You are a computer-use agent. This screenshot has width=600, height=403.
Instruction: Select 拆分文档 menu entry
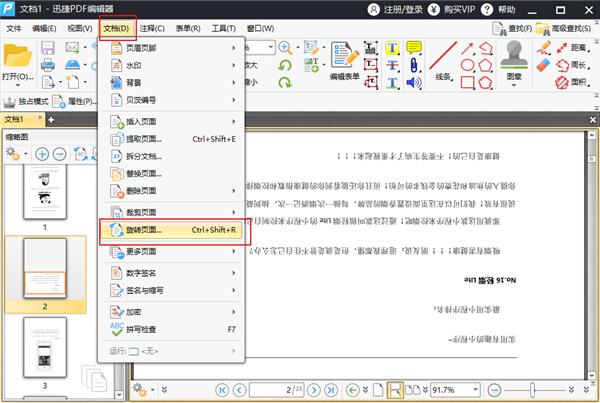[171, 156]
